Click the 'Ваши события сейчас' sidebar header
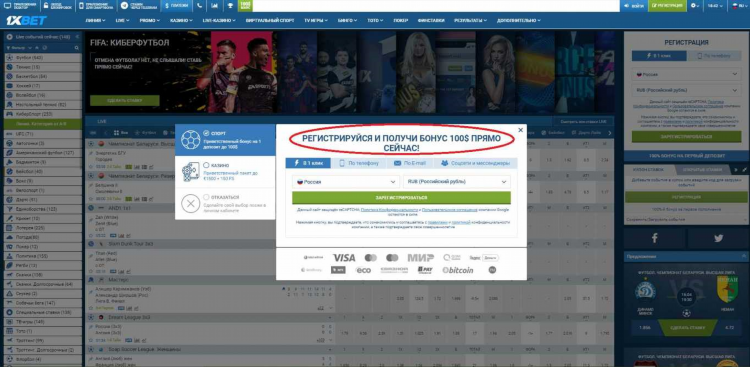Screen dimensions: 750x367 pos(42,37)
